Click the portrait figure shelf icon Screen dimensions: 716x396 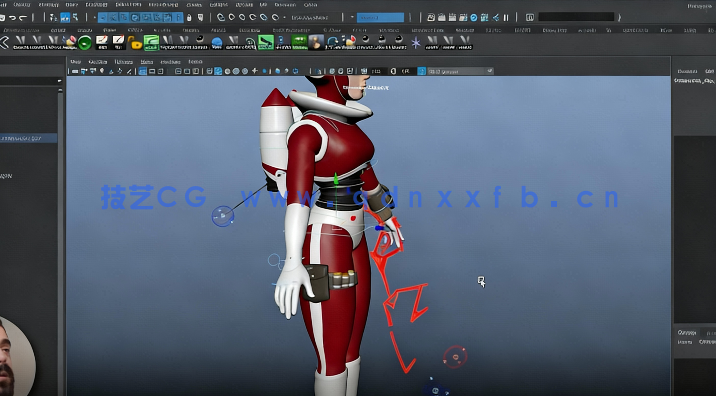click(x=316, y=42)
